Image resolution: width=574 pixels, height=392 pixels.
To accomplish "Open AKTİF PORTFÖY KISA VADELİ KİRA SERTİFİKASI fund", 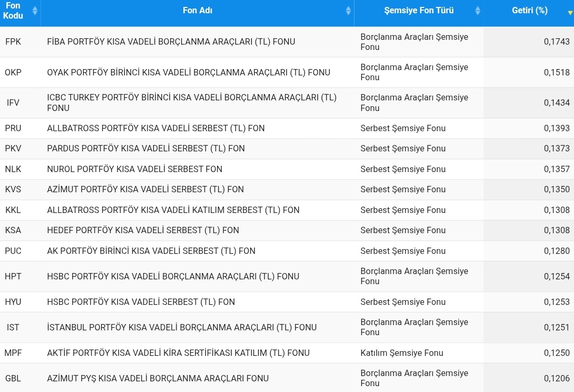I will point(178,353).
